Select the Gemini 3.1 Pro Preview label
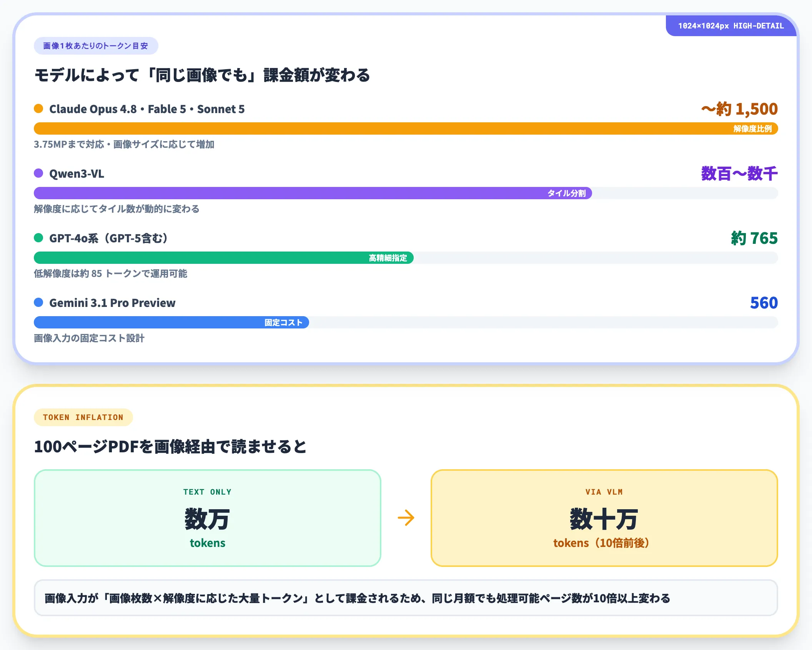This screenshot has height=650, width=812. pos(112,303)
